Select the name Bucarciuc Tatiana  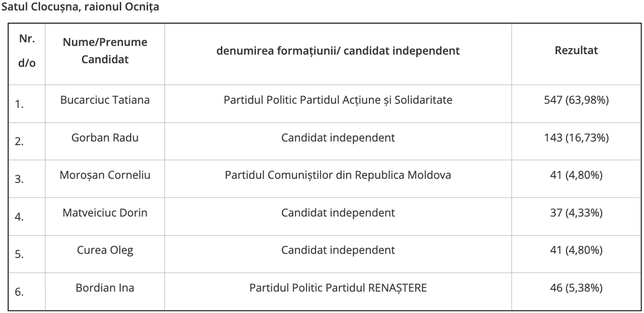[x=105, y=100]
